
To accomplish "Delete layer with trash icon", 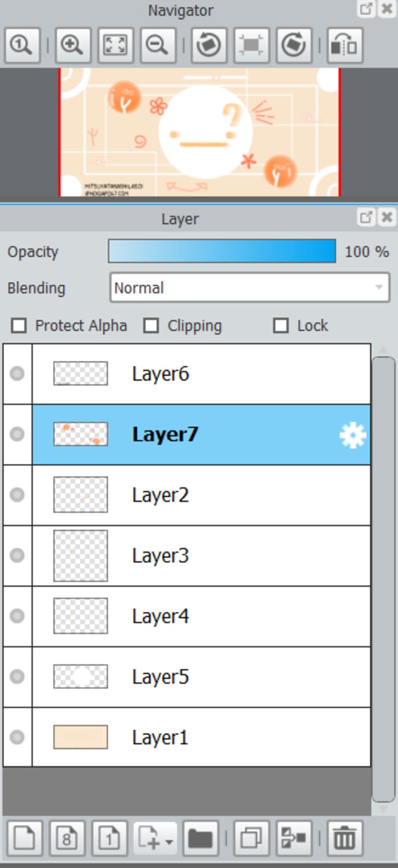I will pyautogui.click(x=345, y=839).
